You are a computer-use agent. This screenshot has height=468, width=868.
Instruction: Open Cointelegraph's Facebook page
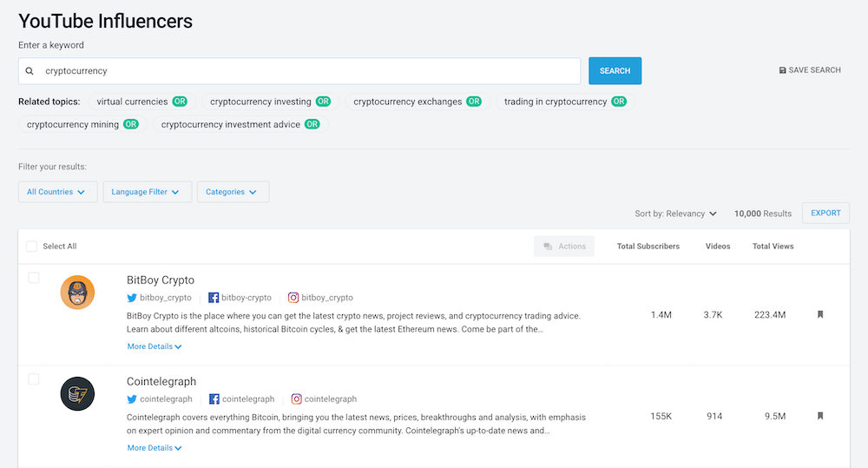(241, 399)
